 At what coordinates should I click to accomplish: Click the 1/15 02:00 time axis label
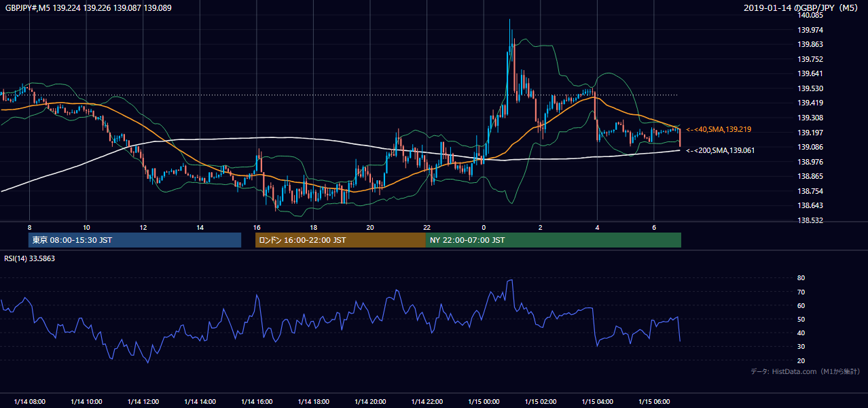click(x=540, y=402)
